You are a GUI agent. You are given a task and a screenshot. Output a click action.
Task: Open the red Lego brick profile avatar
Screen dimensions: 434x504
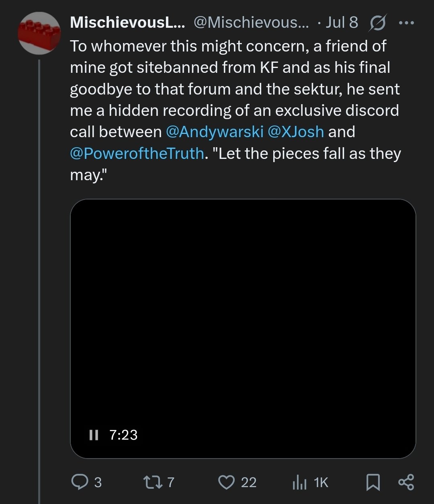[x=39, y=33]
